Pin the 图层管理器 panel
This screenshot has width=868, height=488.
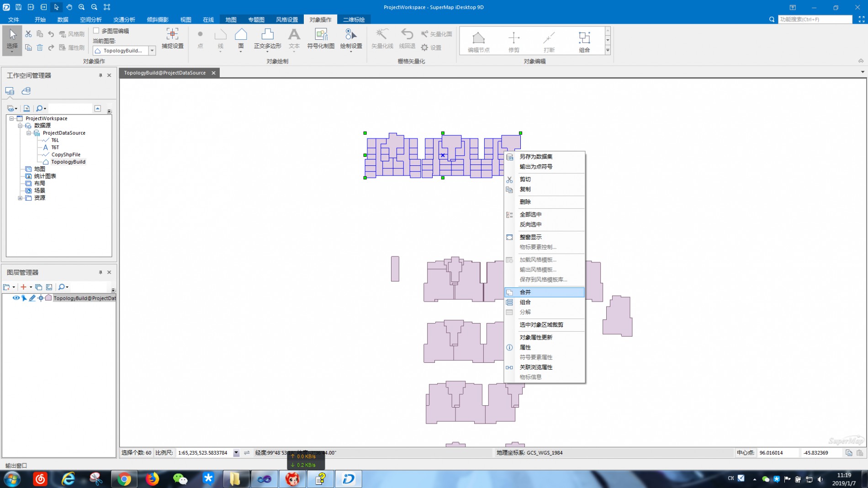point(101,272)
